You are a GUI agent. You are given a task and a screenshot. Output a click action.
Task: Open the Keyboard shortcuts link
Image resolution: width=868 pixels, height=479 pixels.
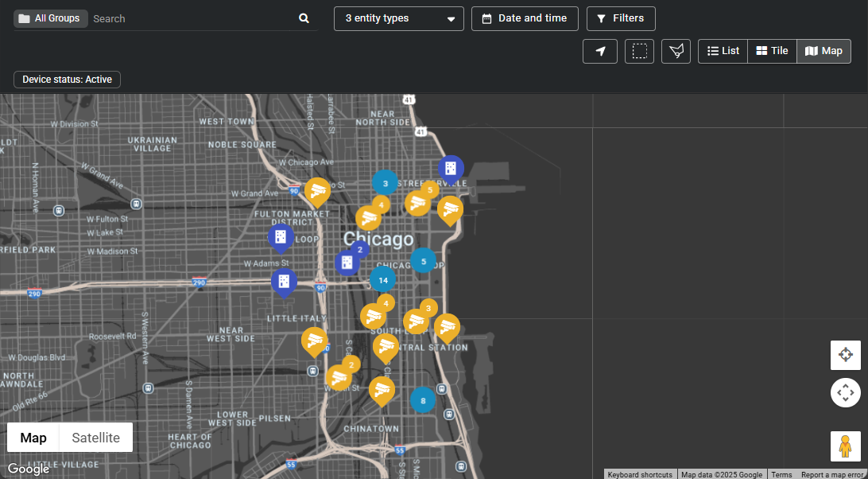click(x=639, y=474)
